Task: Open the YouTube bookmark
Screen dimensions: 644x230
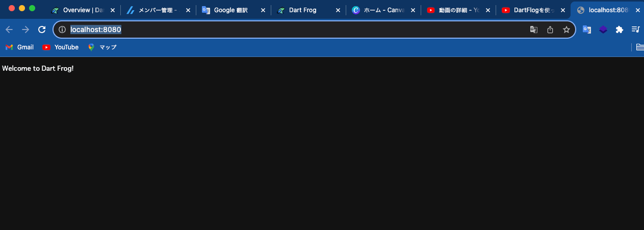Action: point(61,47)
